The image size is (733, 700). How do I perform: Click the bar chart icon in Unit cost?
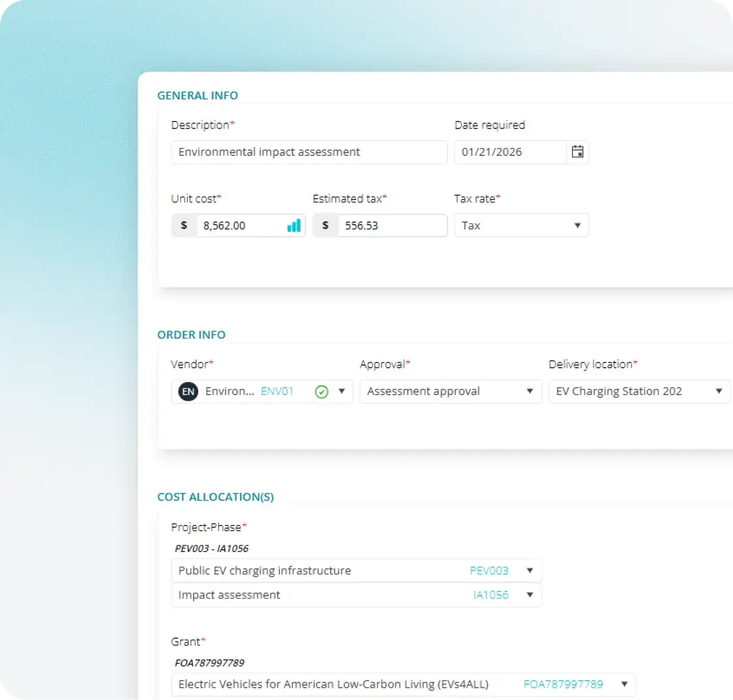[x=294, y=226]
